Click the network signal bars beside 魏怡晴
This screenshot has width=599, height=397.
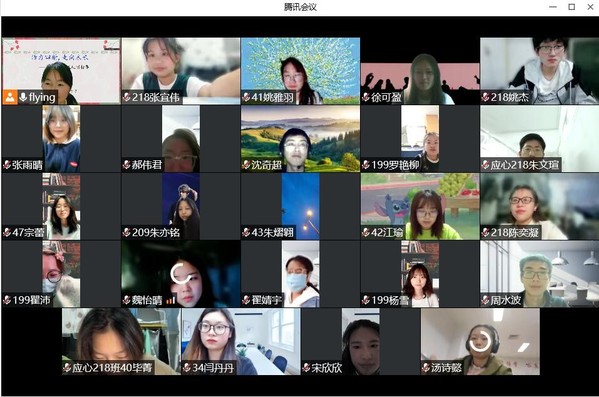(170, 300)
